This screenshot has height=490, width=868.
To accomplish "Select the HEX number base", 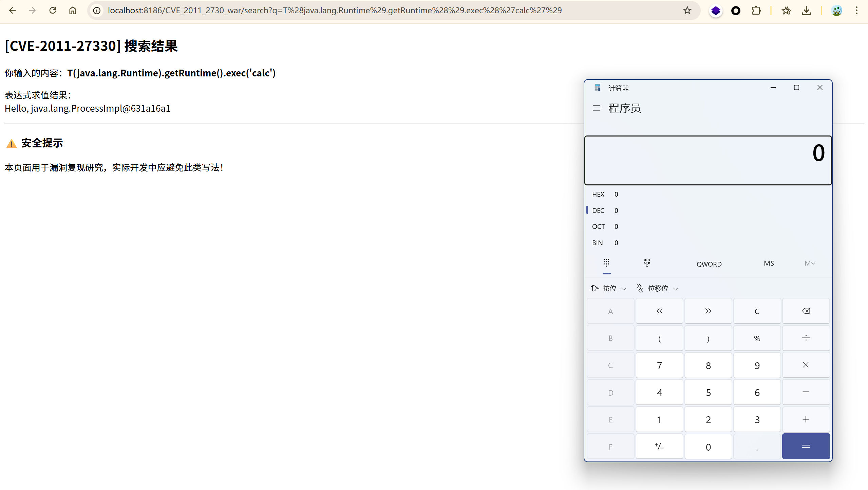I will tap(598, 194).
